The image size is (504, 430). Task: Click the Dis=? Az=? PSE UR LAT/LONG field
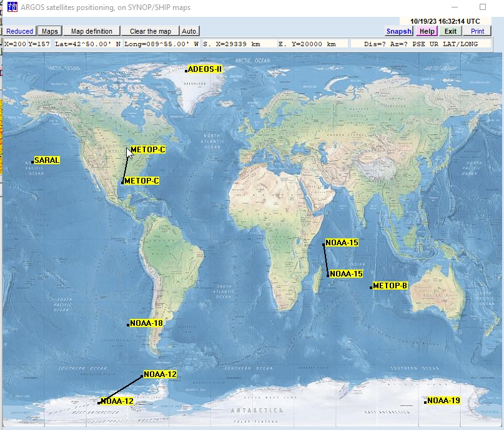[x=421, y=44]
